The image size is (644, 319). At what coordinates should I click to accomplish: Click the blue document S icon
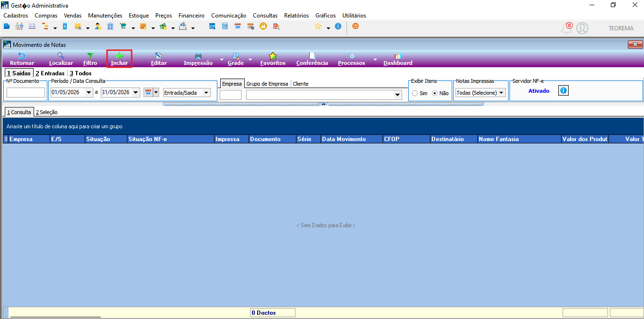pos(65,27)
